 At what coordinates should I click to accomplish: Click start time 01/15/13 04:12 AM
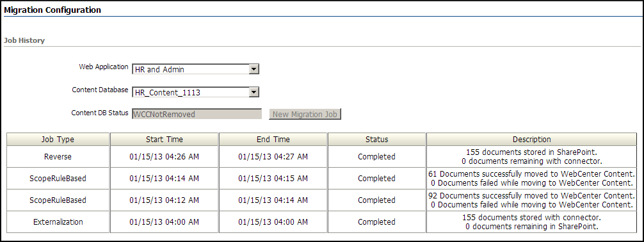pos(165,200)
